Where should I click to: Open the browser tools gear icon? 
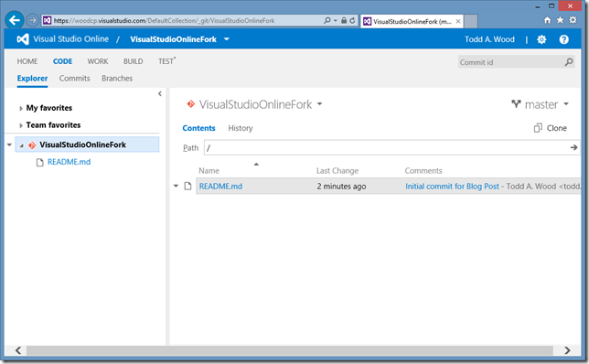point(573,20)
